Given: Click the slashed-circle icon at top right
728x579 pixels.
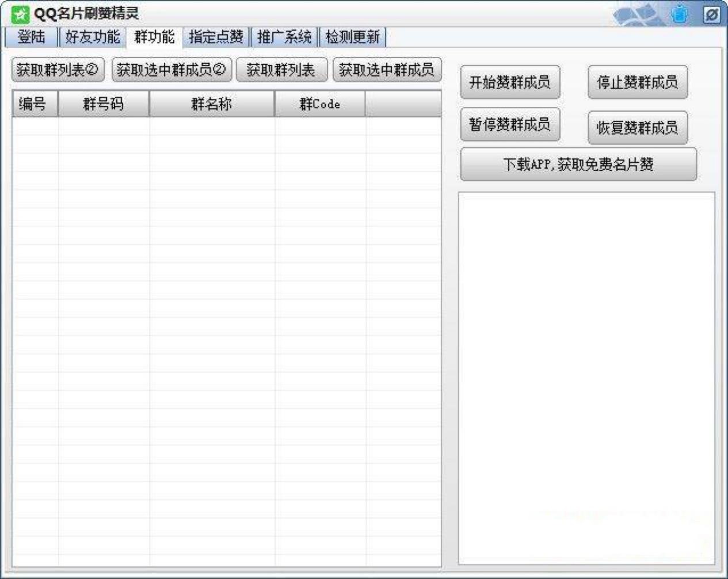Looking at the screenshot, I should coord(711,14).
